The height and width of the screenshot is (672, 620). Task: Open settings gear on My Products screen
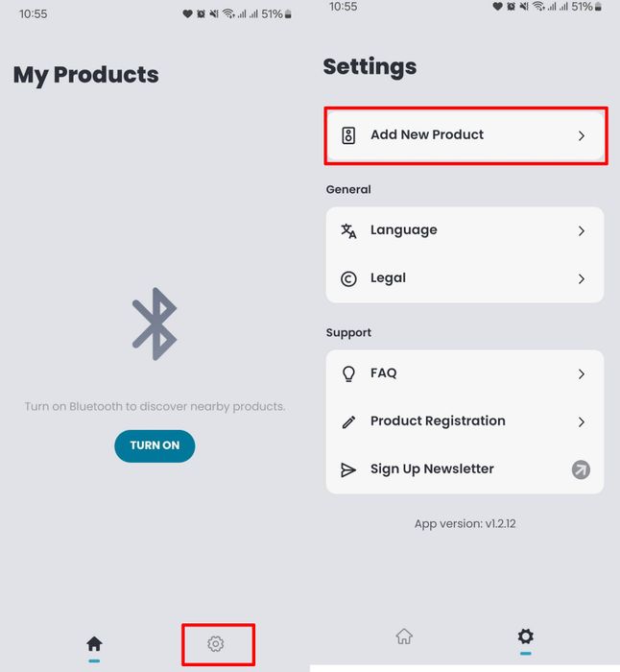tap(216, 644)
